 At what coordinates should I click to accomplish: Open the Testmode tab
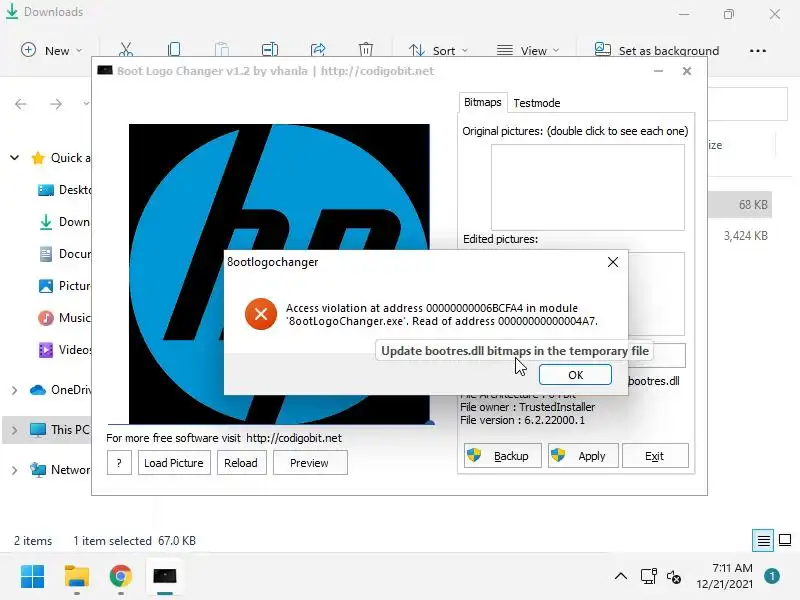point(537,103)
